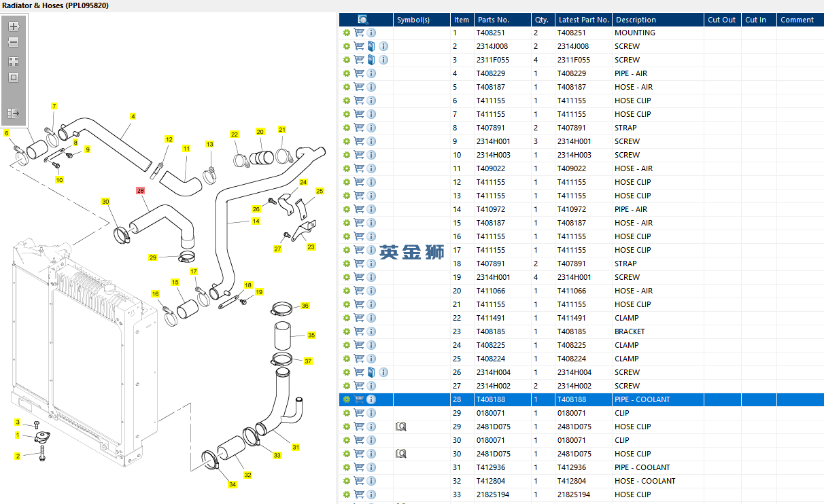Screen dimensions: 824x504
Task: Show info for item 1 T408251
Action: point(371,33)
